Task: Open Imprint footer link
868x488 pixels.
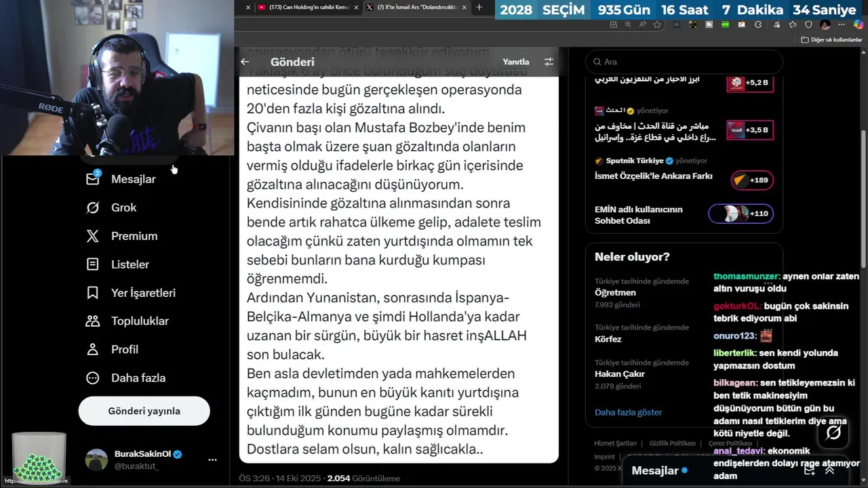Action: (x=604, y=457)
